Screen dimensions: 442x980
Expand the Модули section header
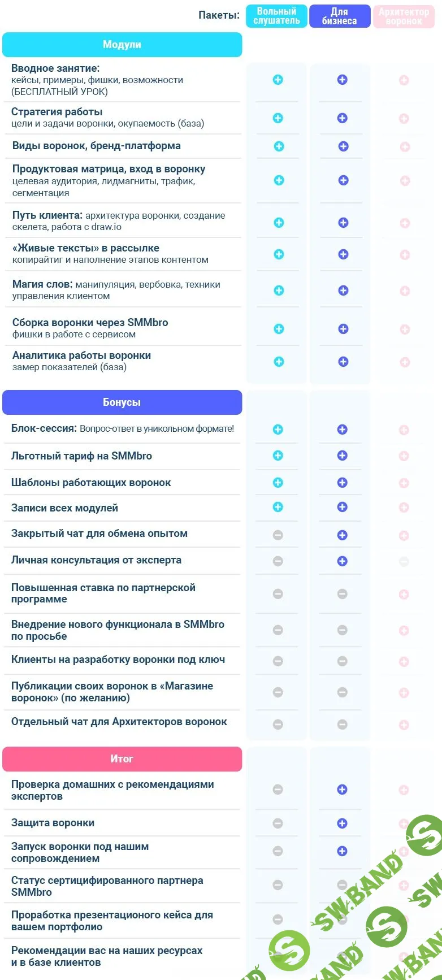122,45
